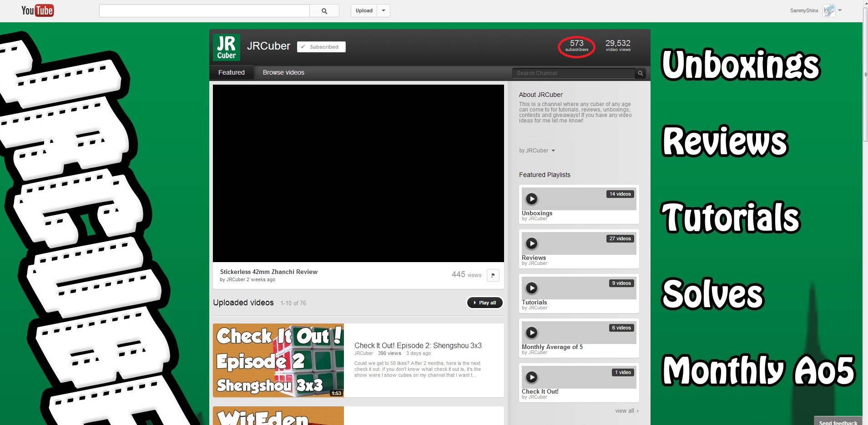Expand the 'by JRCuber' dropdown
This screenshot has width=868, height=425.
[x=537, y=151]
